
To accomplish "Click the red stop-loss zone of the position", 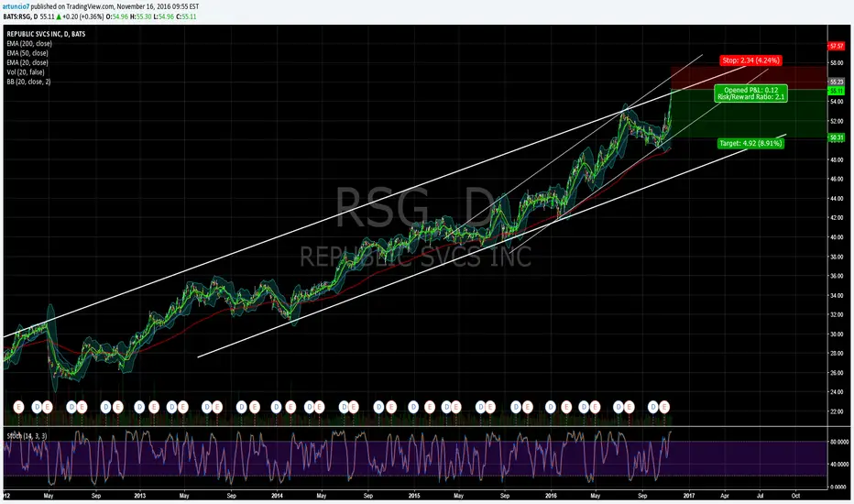I will [x=749, y=78].
